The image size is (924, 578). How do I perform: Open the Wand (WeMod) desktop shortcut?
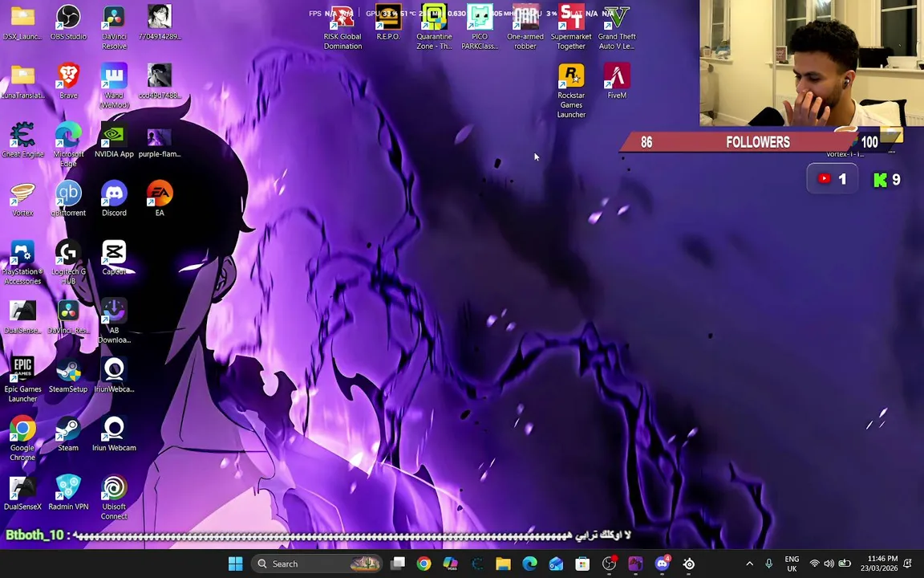tap(115, 86)
